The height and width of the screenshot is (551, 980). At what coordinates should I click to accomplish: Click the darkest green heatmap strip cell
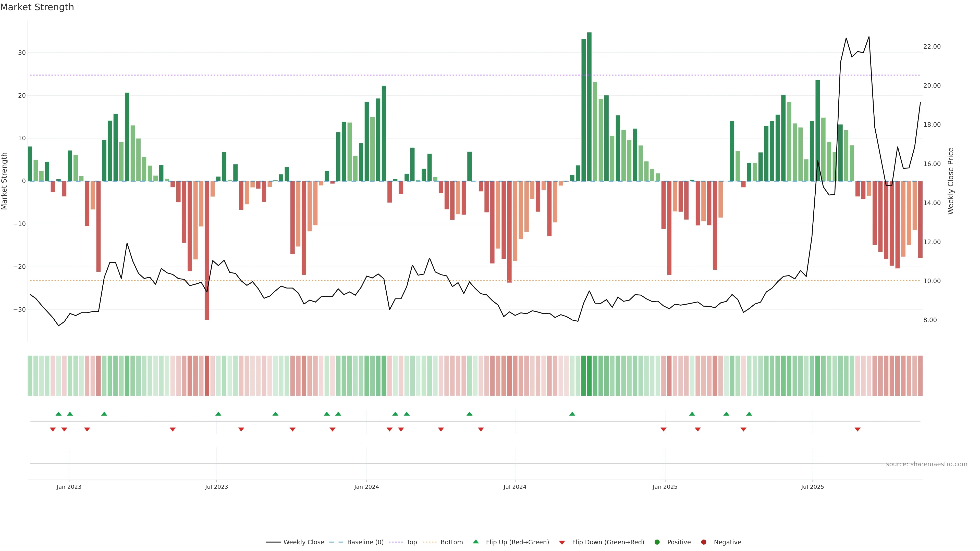[589, 376]
